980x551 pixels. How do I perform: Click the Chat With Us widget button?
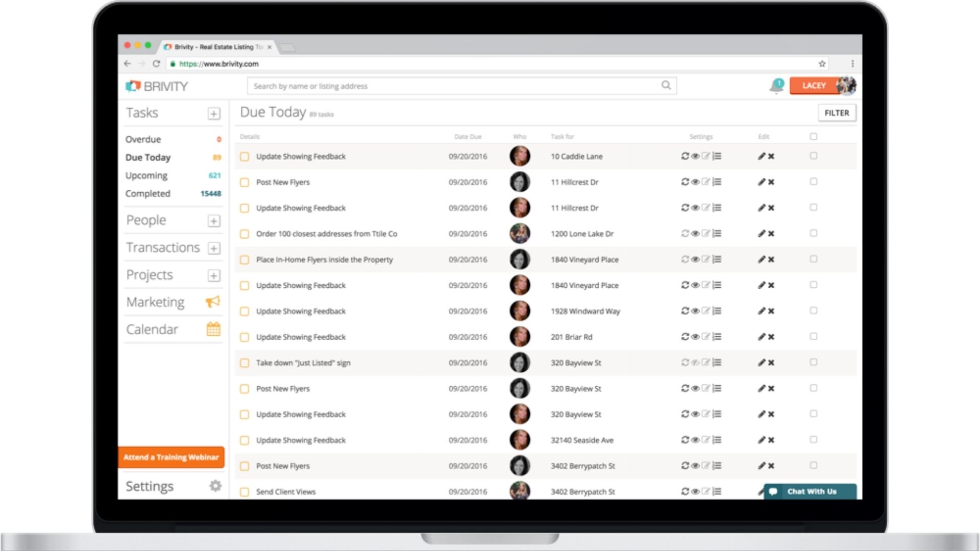pyautogui.click(x=805, y=490)
